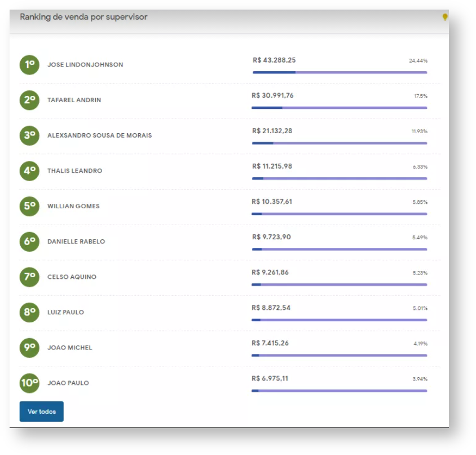
Task: Click the yellow lightbulb hint icon
Action: (x=445, y=17)
